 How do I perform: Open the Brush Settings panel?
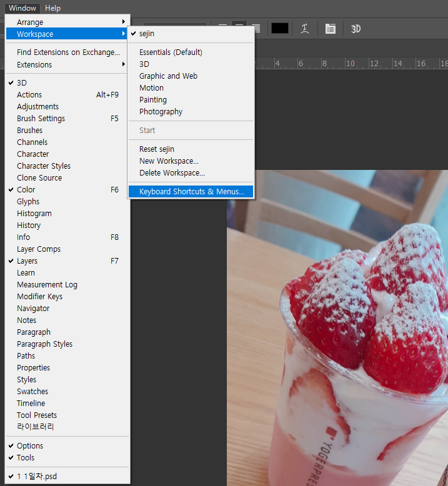[x=66, y=119]
